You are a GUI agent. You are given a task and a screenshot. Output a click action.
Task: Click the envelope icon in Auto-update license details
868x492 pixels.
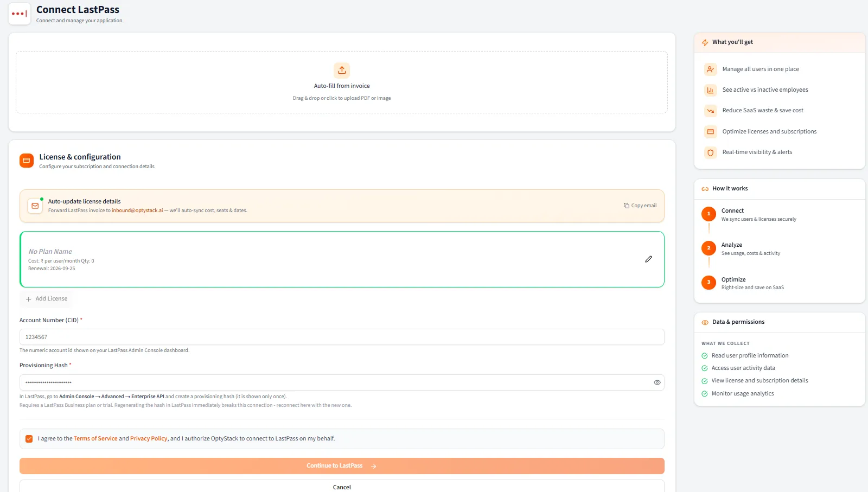click(35, 206)
